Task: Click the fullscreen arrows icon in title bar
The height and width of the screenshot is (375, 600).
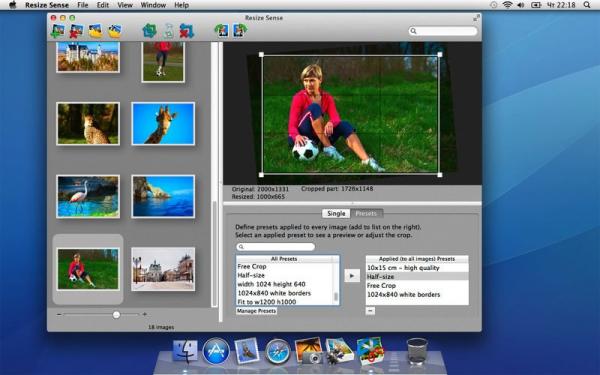Action: tap(476, 18)
